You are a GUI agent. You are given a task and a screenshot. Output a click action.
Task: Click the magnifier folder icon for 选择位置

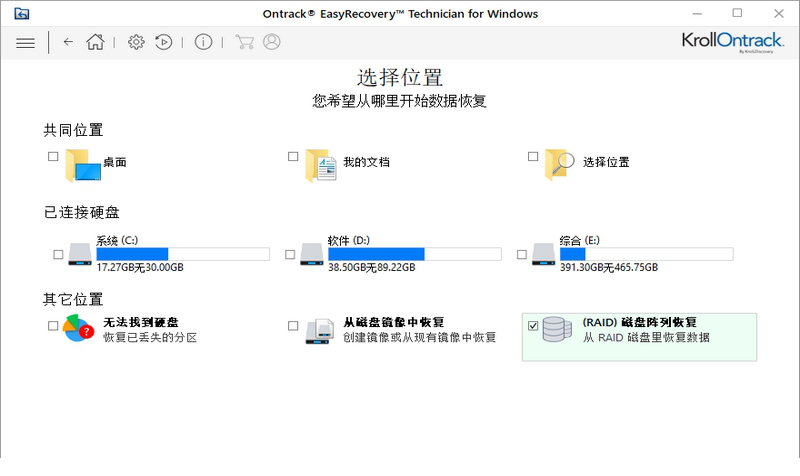[x=560, y=164]
